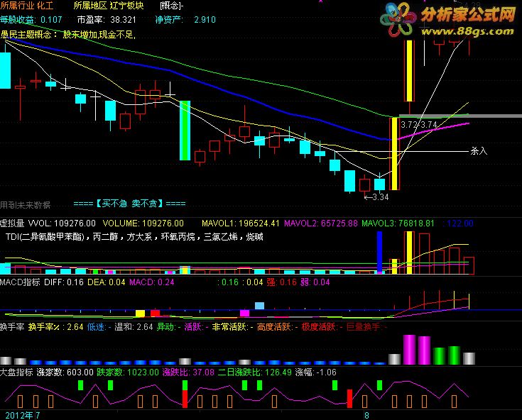Click the ←3.34 low price label
The width and height of the screenshot is (522, 420).
376,197
